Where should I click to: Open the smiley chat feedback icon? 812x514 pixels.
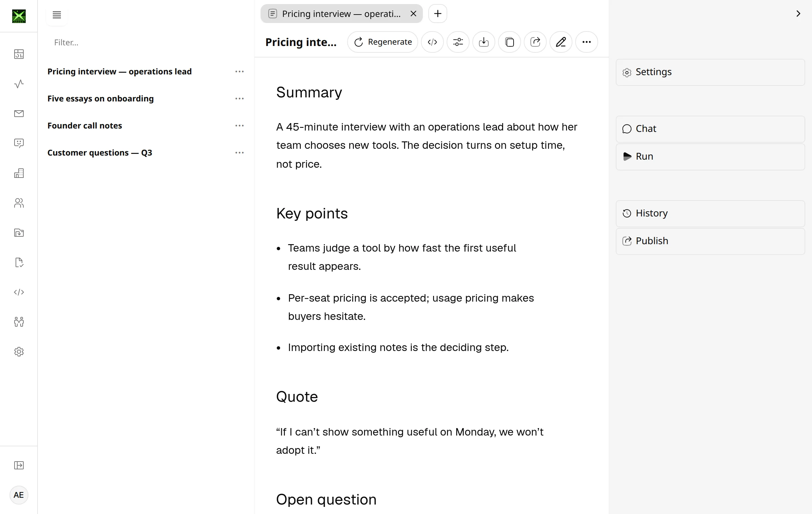point(19,143)
